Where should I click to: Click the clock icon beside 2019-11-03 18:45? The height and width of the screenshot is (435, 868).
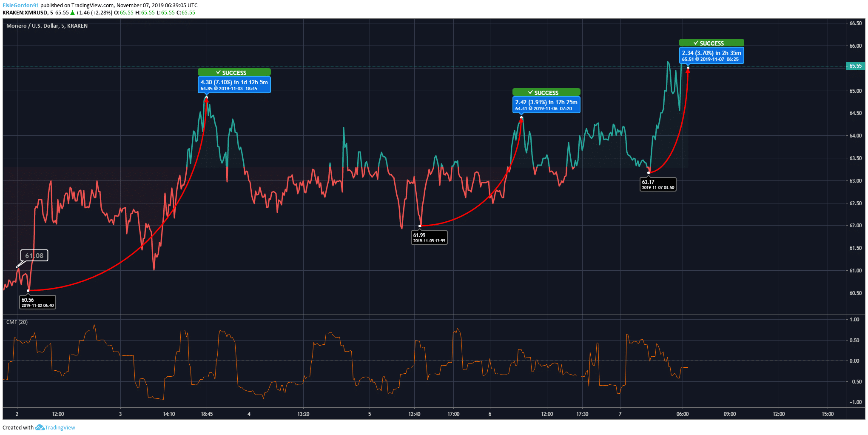click(216, 89)
